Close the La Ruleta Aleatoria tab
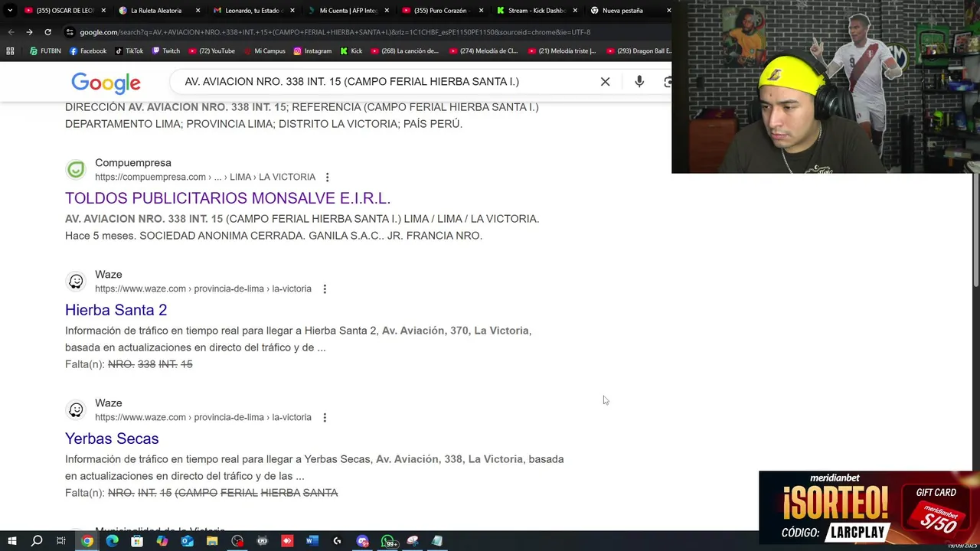 pos(198,11)
